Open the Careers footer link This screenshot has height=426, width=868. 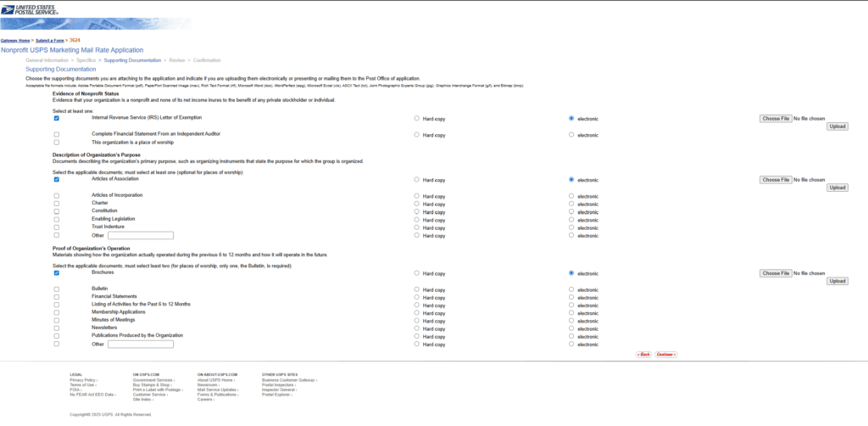(206, 399)
